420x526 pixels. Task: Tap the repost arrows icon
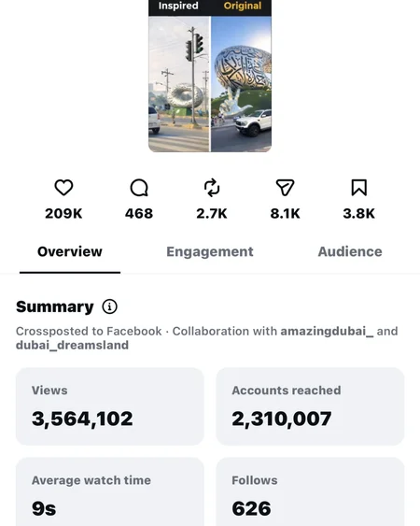point(212,188)
